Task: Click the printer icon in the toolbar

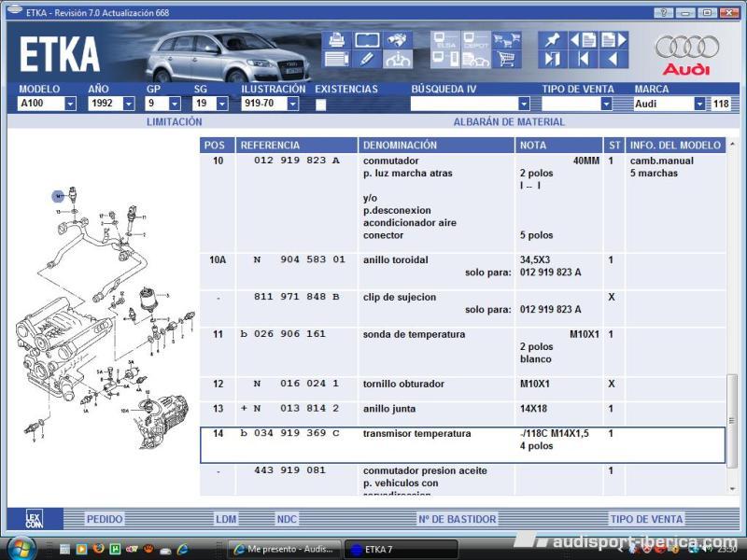Action: [x=337, y=40]
